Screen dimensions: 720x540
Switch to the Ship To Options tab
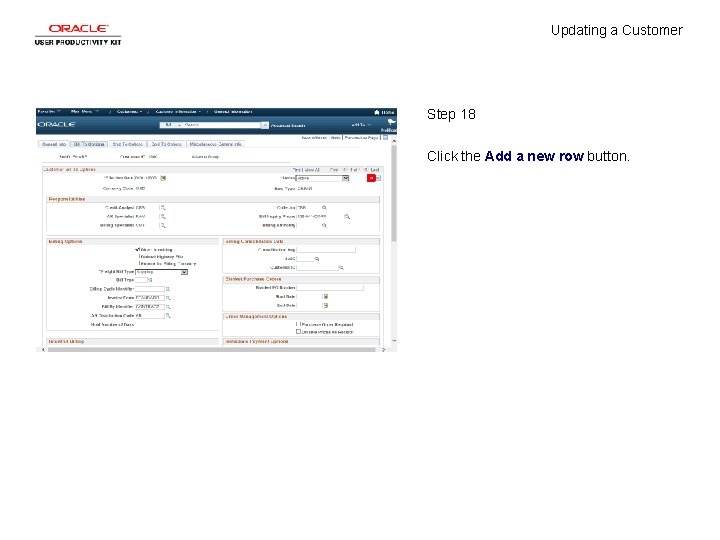(x=128, y=144)
